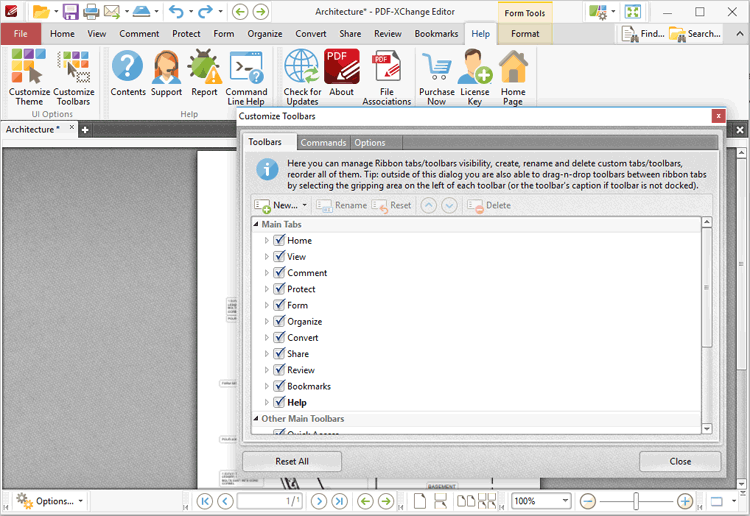Click the dialog's Reset toolbar button
This screenshot has height=516, width=750.
(391, 205)
